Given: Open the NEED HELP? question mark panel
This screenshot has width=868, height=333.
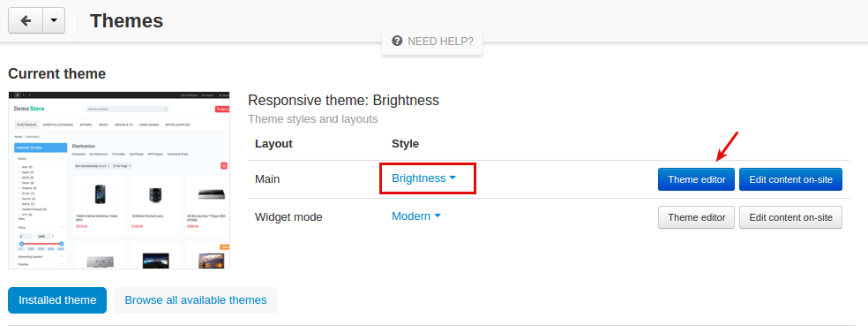Looking at the screenshot, I should (x=432, y=41).
